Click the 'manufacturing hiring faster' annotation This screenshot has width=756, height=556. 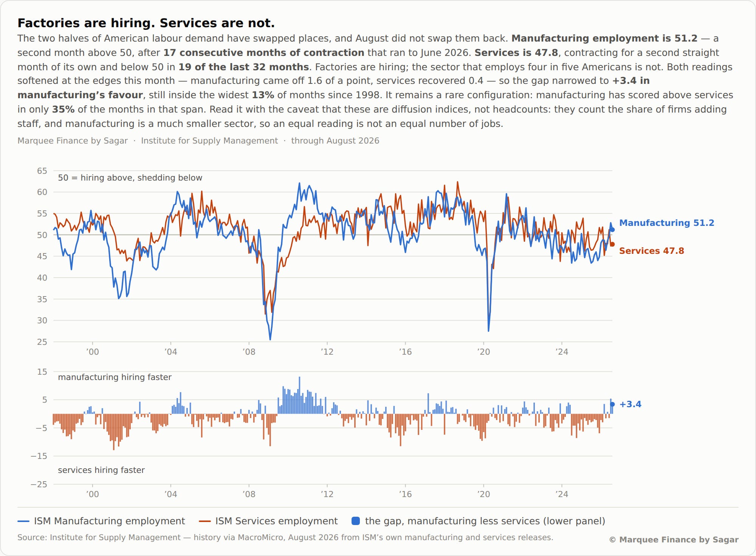(x=115, y=377)
